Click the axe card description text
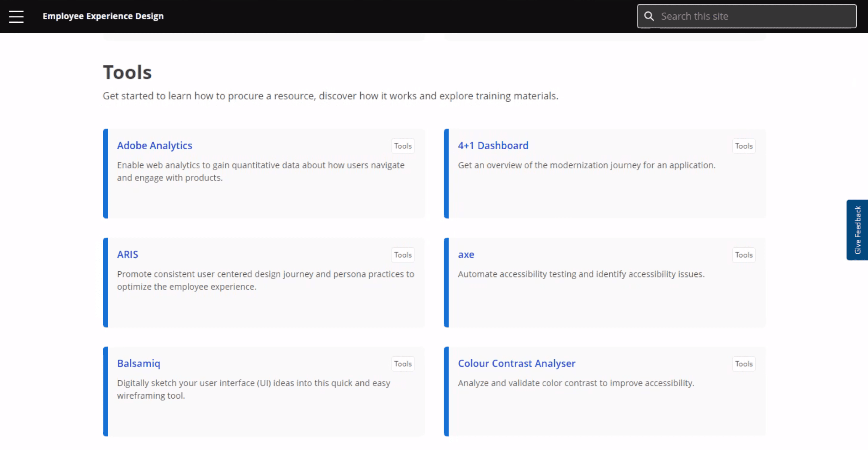This screenshot has height=450, width=868. click(581, 274)
